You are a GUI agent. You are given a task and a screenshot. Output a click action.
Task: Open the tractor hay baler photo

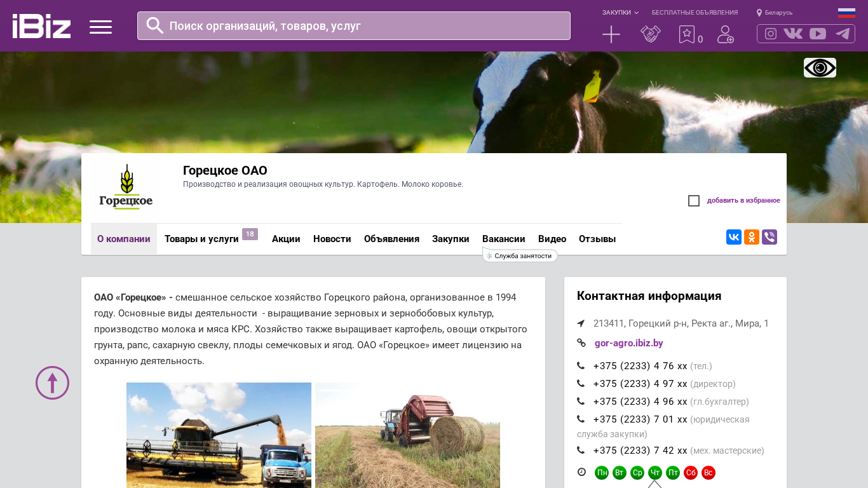pyautogui.click(x=407, y=435)
